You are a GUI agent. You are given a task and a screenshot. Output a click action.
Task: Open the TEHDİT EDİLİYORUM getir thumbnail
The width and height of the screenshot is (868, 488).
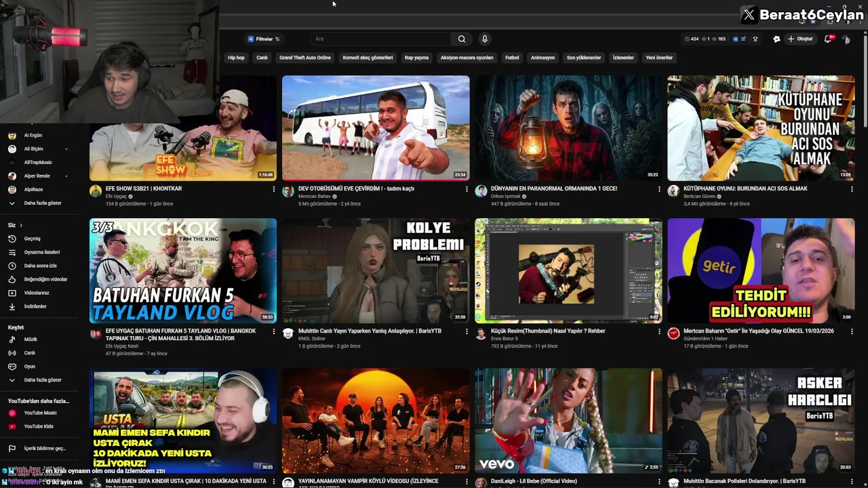[x=761, y=270]
